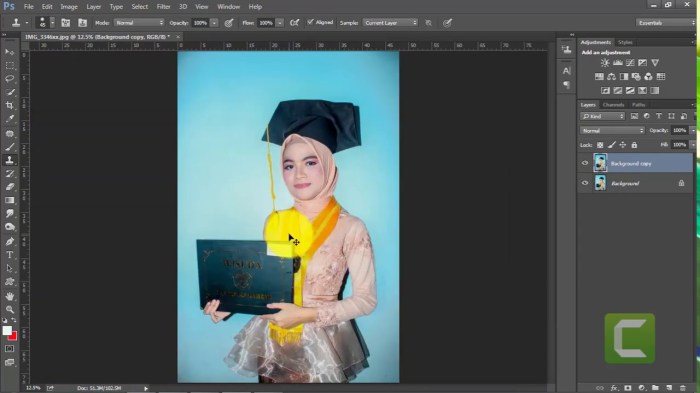
Task: Select the Pen tool
Action: (x=9, y=241)
